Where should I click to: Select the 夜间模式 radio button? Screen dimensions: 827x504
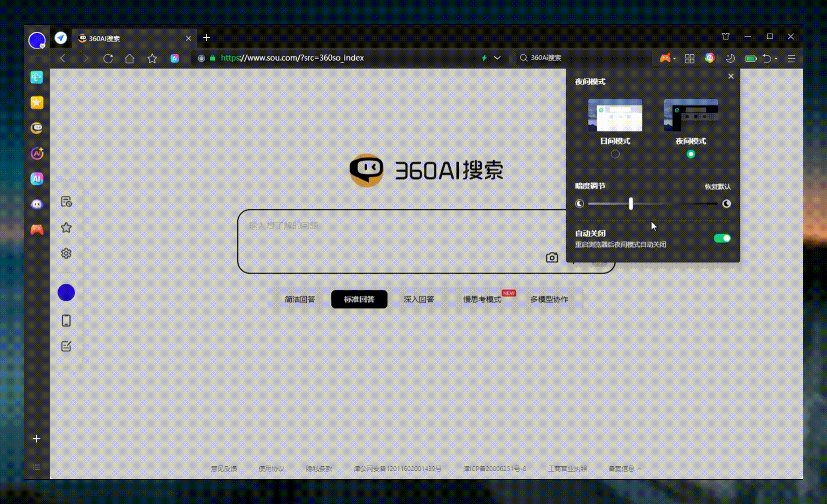click(x=691, y=154)
